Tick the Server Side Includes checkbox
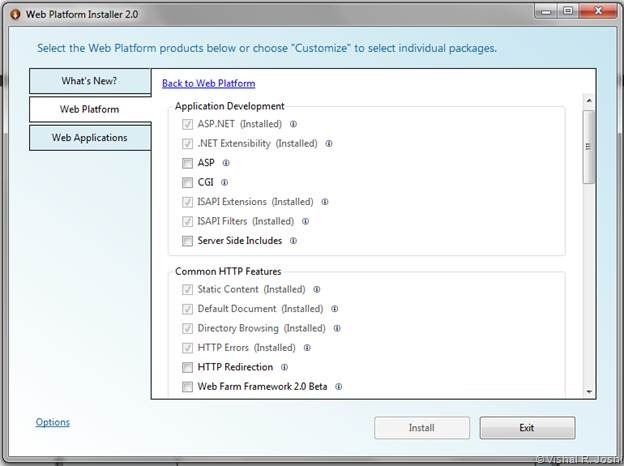 coord(187,241)
